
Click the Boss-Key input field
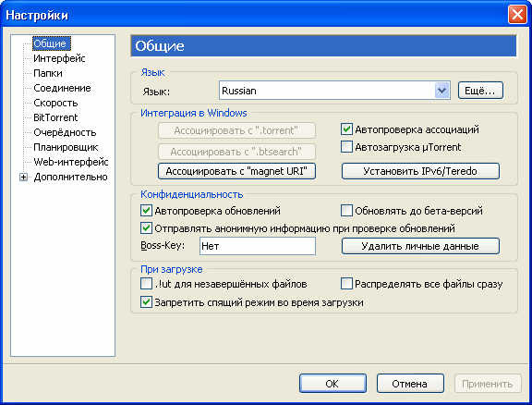[258, 246]
